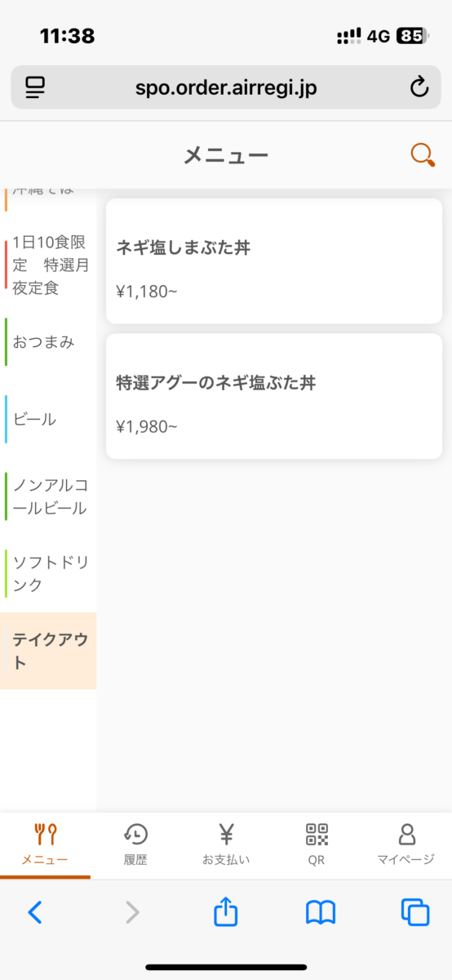Open Safari page settings reader icon

pyautogui.click(x=35, y=87)
